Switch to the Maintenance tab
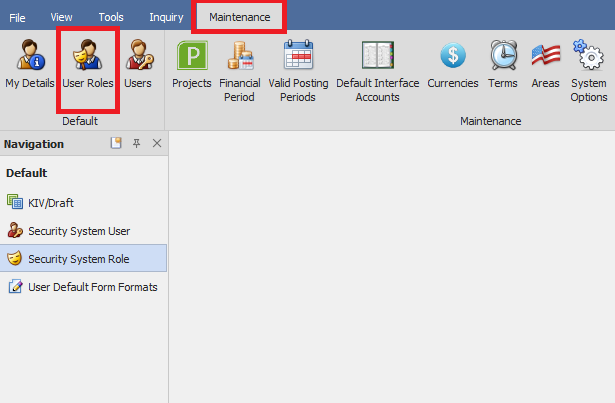Image resolution: width=615 pixels, height=403 pixels. pos(240,17)
